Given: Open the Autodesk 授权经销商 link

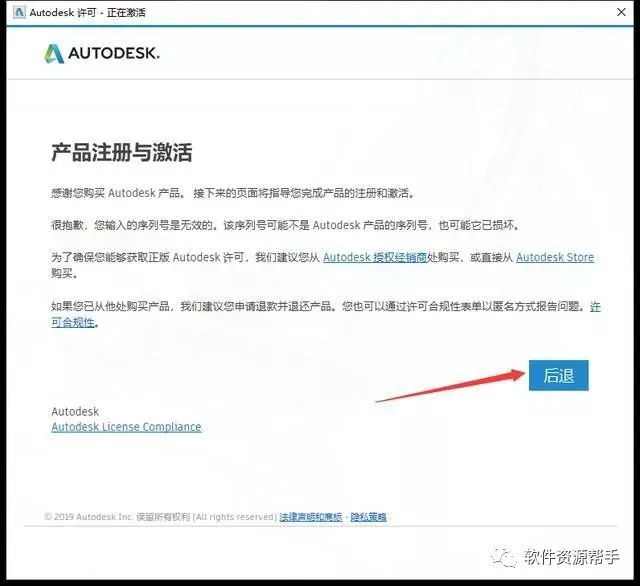Looking at the screenshot, I should coord(375,257).
